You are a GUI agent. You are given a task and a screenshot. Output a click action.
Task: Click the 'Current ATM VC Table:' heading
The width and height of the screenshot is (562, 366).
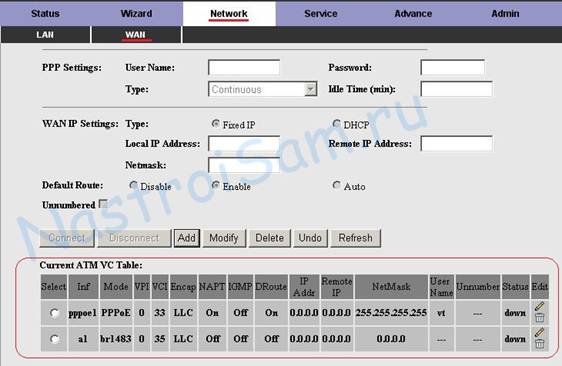click(91, 265)
